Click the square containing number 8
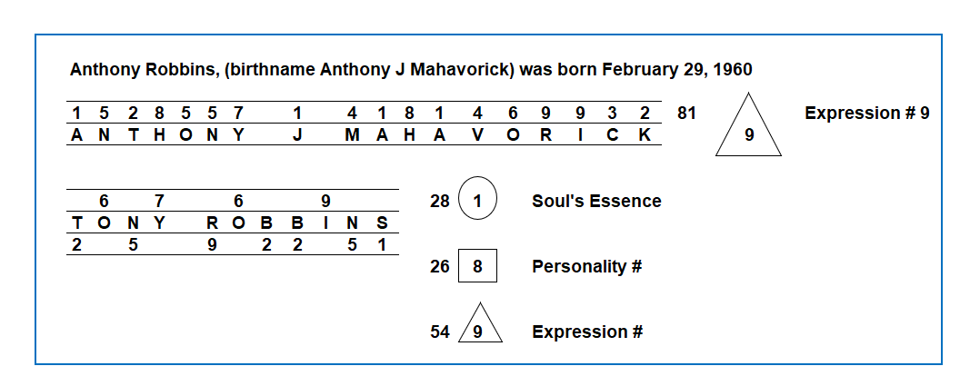 [x=478, y=267]
